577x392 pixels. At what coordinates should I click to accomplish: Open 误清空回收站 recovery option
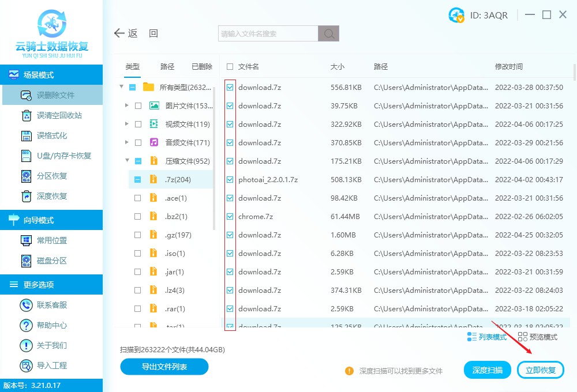click(x=53, y=115)
